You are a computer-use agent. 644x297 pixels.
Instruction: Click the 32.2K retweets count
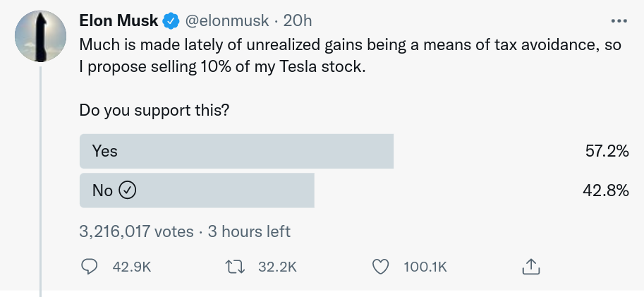(277, 267)
